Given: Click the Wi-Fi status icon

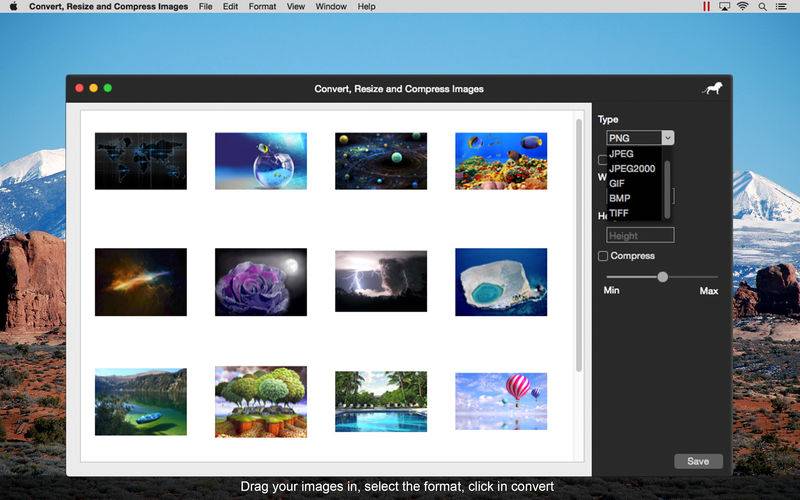Looking at the screenshot, I should click(743, 6).
